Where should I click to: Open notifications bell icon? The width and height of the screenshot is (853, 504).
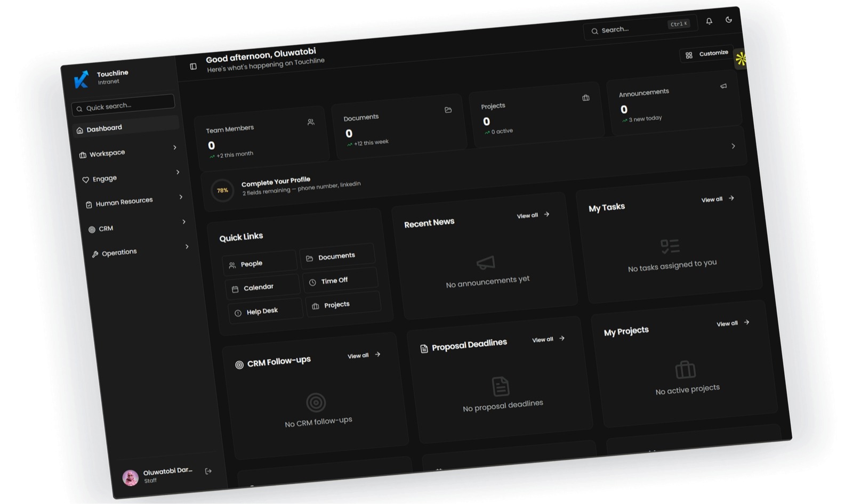pos(709,21)
